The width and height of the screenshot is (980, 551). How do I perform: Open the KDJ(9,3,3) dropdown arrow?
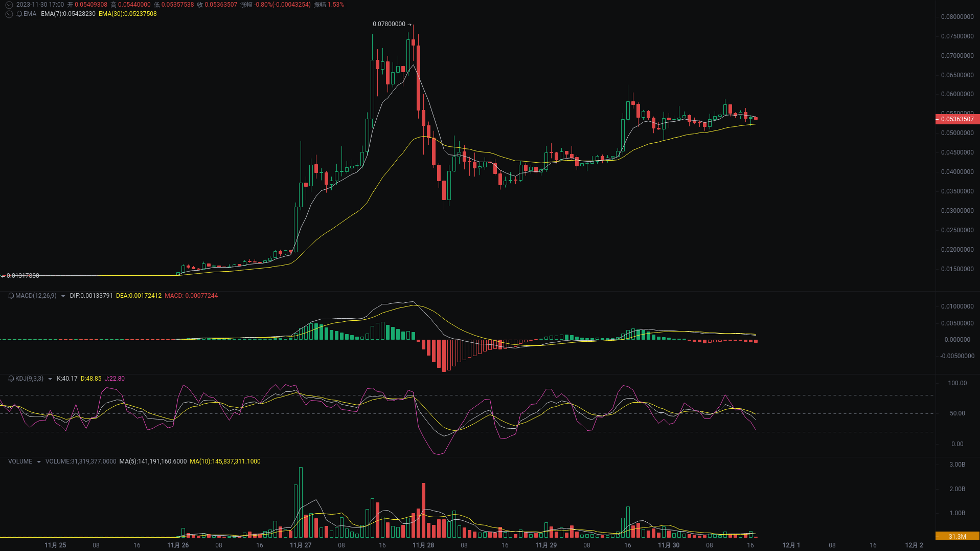(50, 379)
